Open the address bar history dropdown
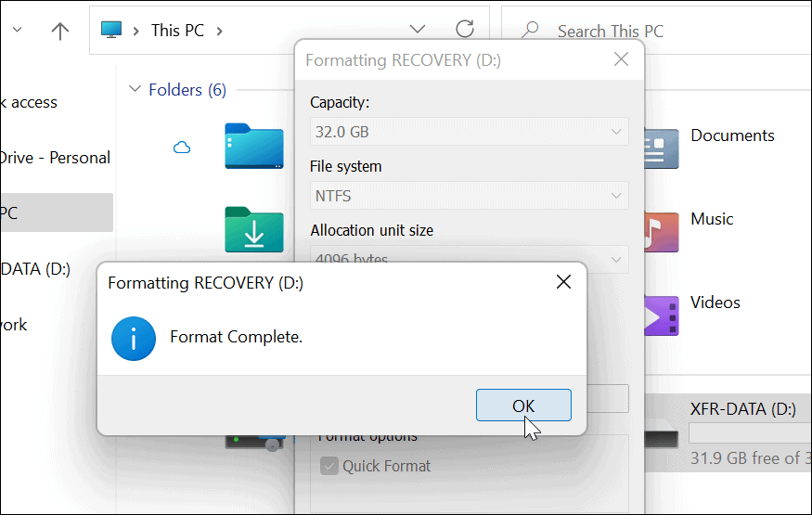The image size is (812, 515). 418,29
